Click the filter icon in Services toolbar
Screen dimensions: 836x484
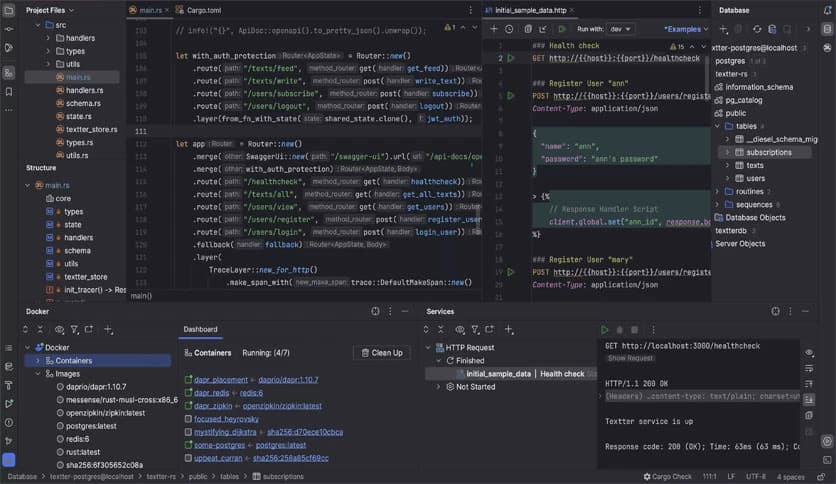click(475, 330)
